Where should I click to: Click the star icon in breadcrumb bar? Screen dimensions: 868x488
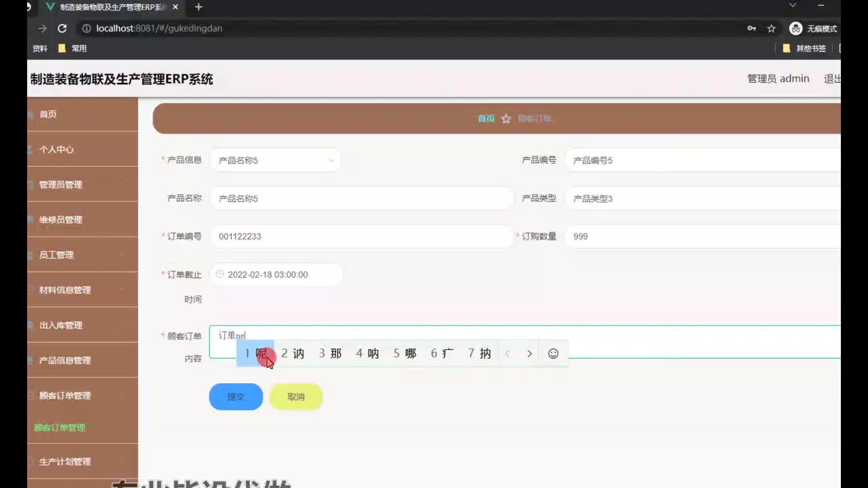click(x=506, y=119)
